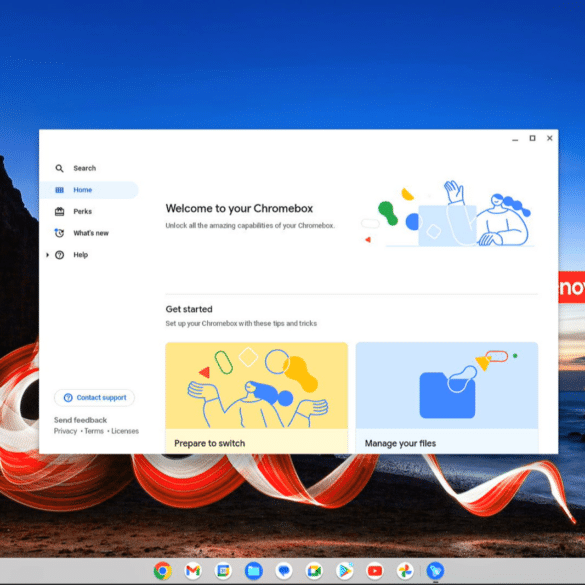Open Google Photos from the shelf
The image size is (585, 585).
[x=405, y=571]
